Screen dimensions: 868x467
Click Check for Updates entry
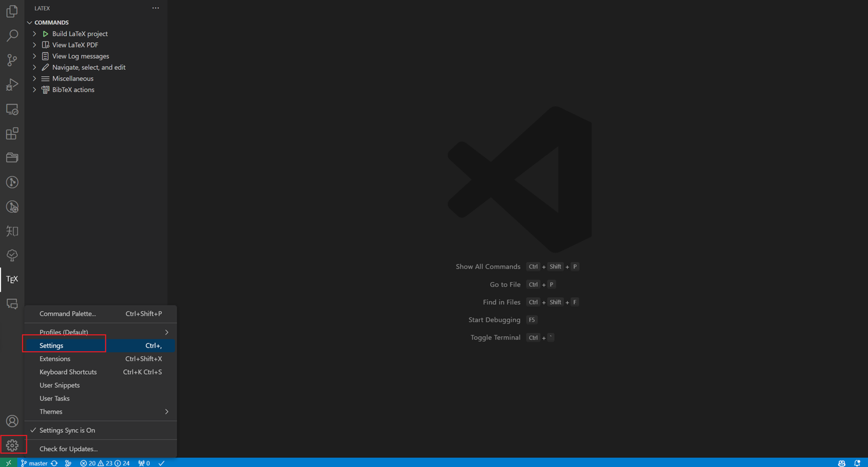(67, 448)
